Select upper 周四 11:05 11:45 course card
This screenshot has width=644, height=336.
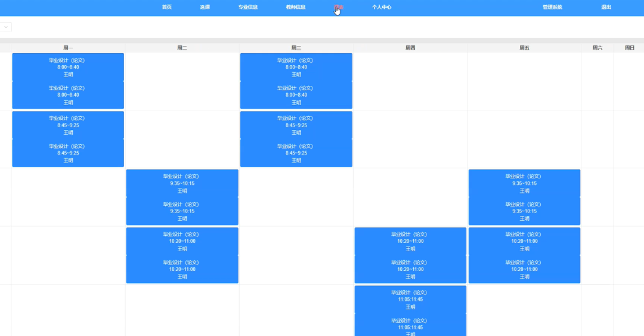pos(410,300)
